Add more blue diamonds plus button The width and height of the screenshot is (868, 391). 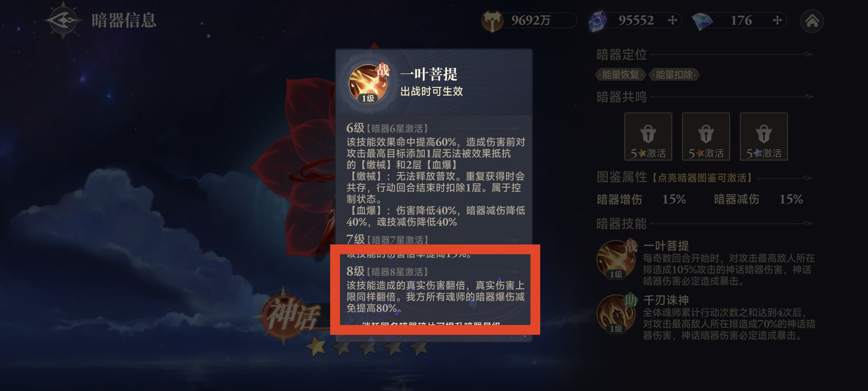777,21
